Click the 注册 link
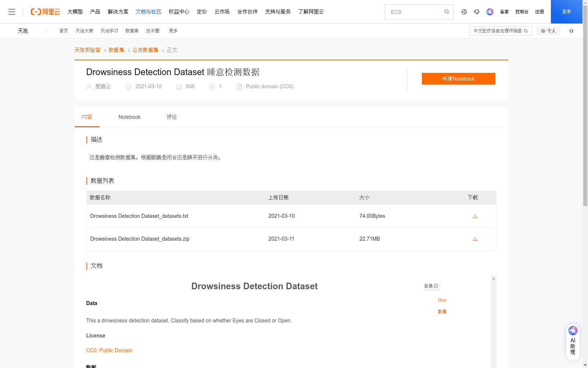This screenshot has height=368, width=588. (539, 12)
